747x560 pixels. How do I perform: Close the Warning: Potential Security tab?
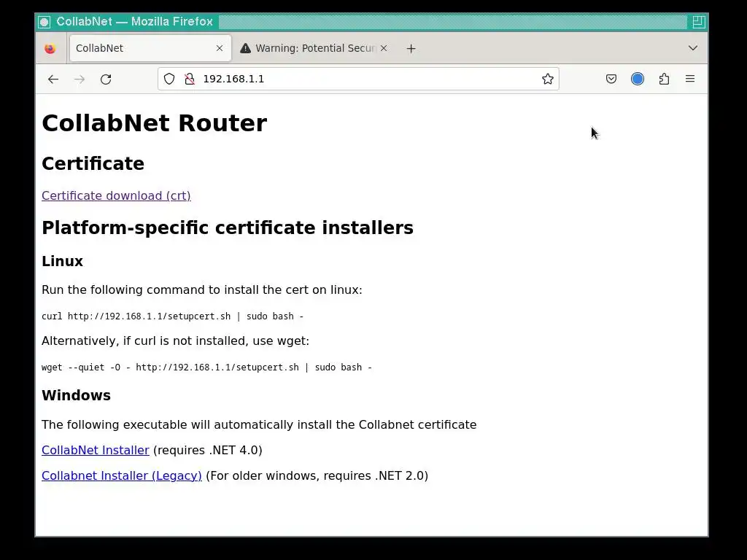click(x=384, y=48)
